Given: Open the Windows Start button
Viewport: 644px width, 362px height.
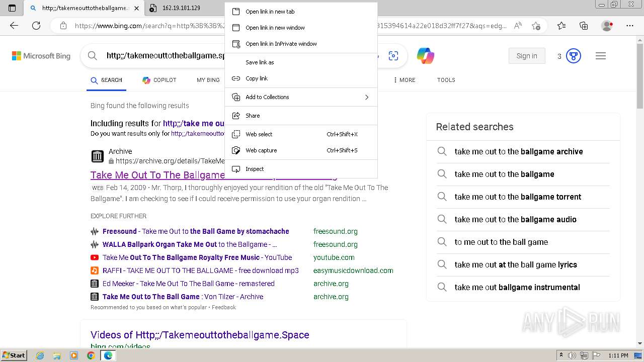Looking at the screenshot, I should tap(14, 355).
